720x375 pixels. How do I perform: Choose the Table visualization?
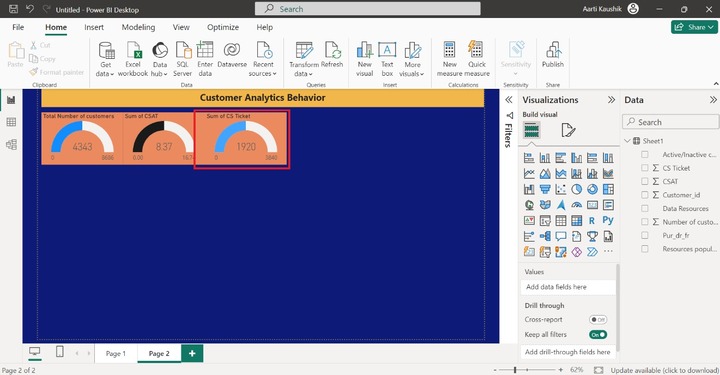(x=561, y=221)
